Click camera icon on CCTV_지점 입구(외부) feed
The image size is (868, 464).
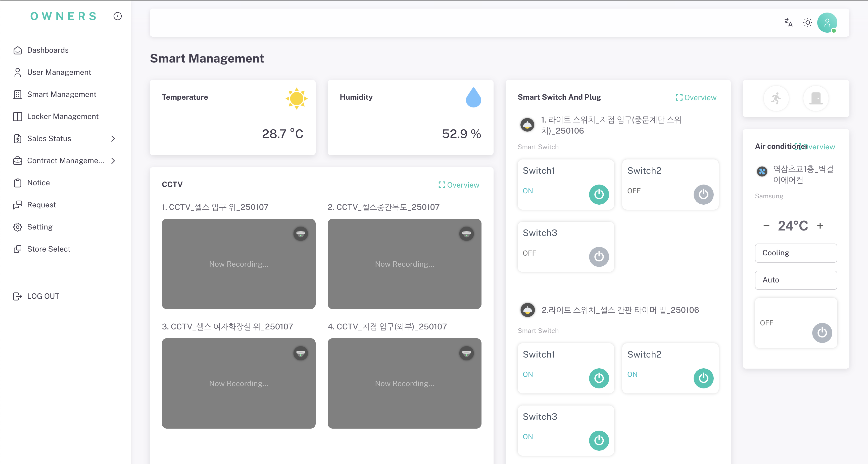pos(466,353)
